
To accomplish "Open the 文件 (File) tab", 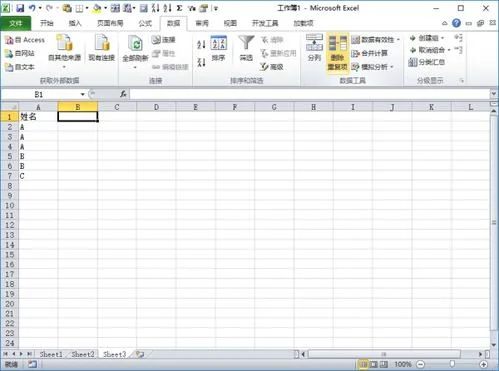I will coord(16,23).
